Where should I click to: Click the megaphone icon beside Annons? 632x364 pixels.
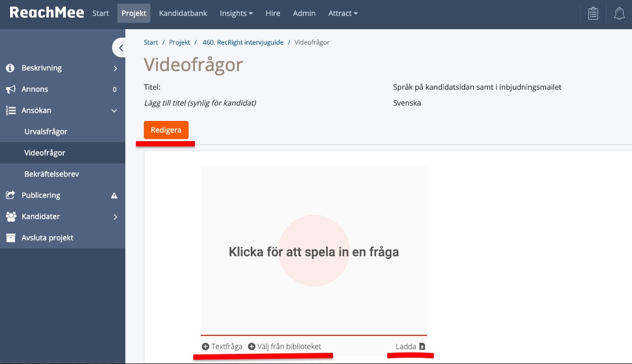[x=11, y=89]
